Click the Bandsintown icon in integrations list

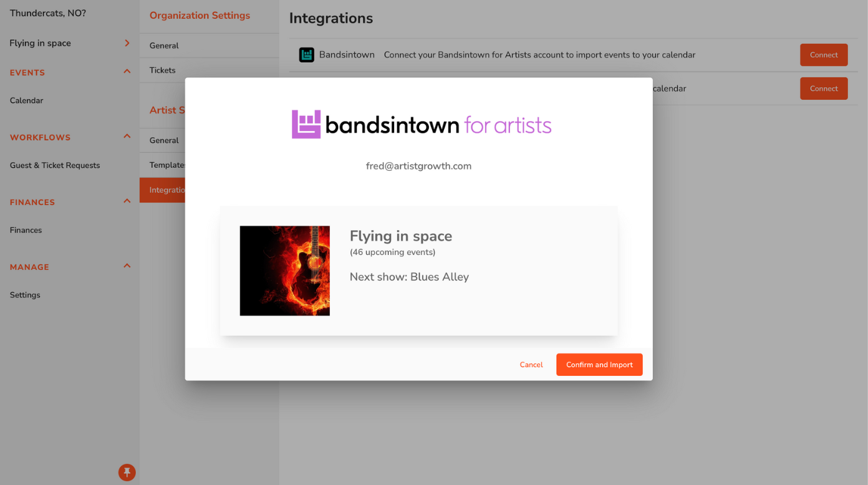click(x=306, y=55)
